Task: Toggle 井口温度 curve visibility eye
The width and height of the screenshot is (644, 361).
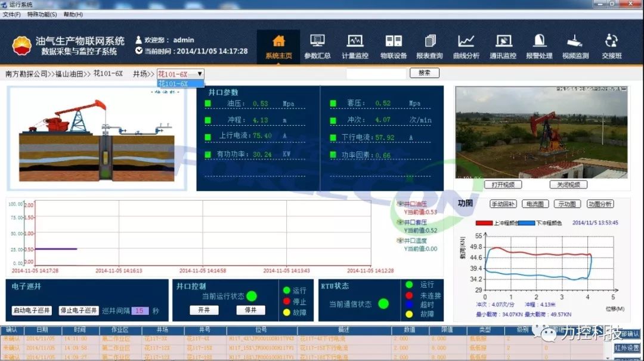Action: coord(401,241)
